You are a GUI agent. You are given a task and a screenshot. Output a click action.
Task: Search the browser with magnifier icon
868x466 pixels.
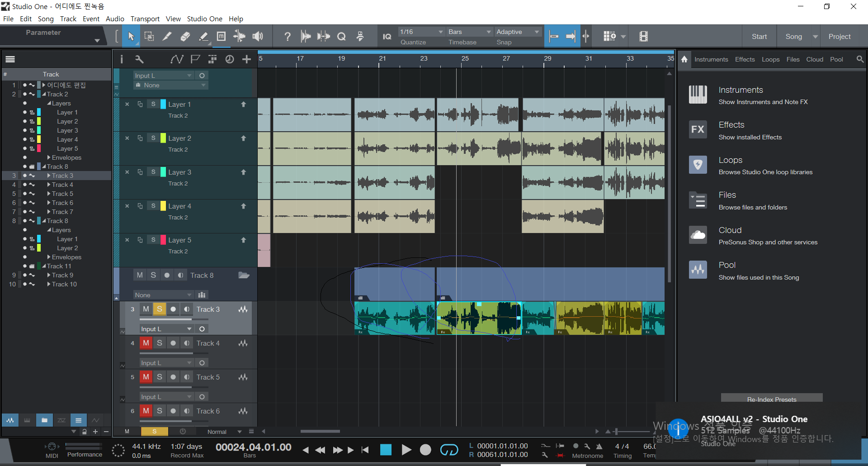point(860,59)
